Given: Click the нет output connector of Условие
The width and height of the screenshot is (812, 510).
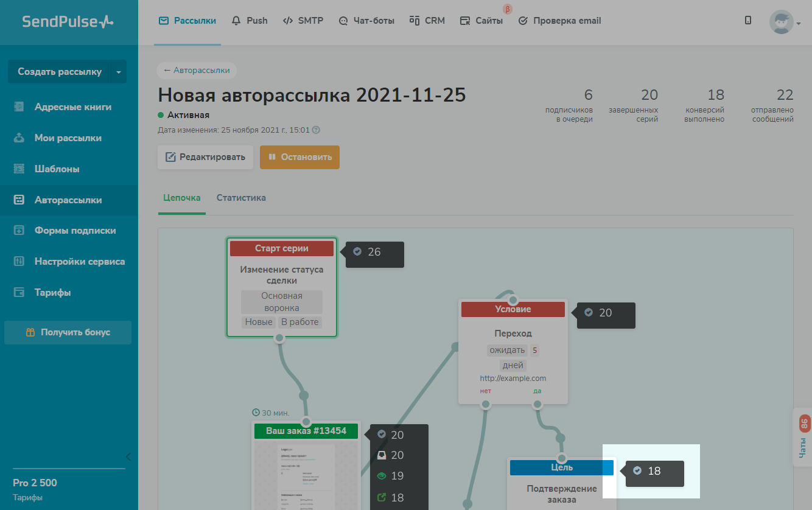Looking at the screenshot, I should [486, 403].
